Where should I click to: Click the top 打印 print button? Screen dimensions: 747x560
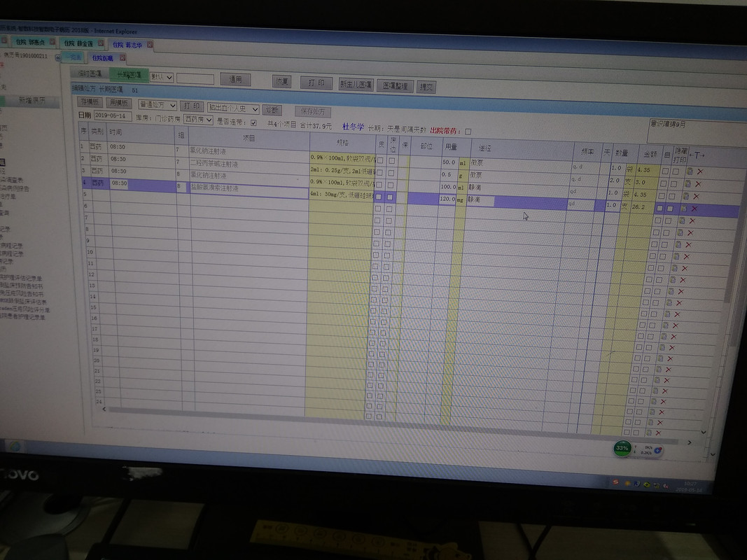point(316,83)
